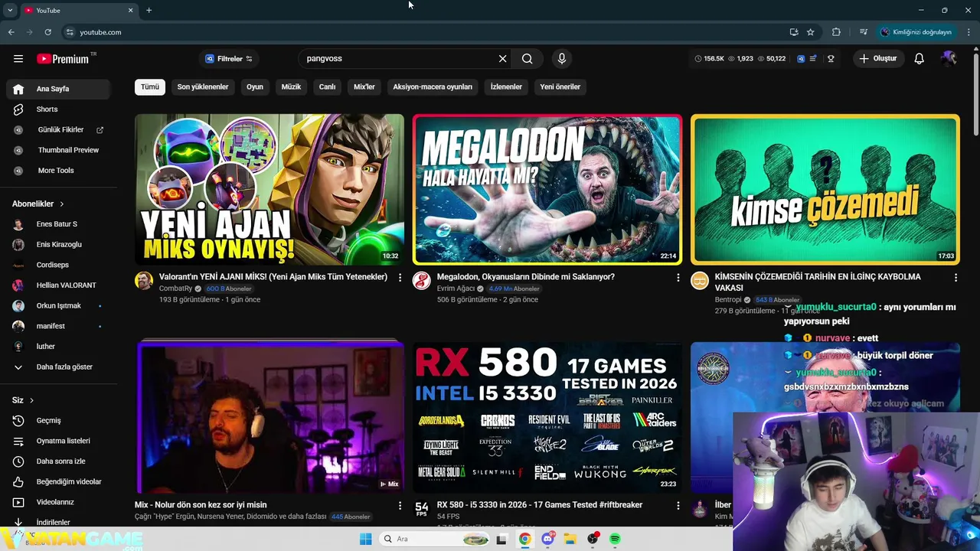Viewport: 980px width, 551px height.
Task: Open More Tools in sidebar
Action: [x=60, y=171]
